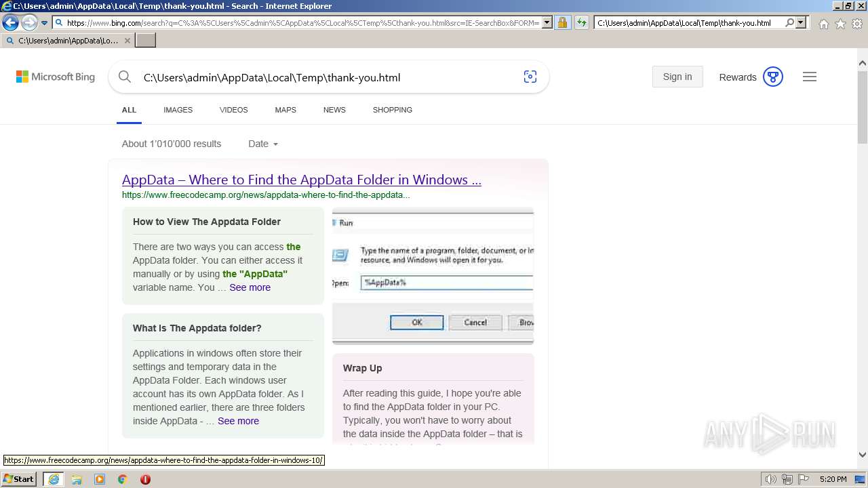
Task: Click the green freecodecamp.org URL text
Action: coord(266,195)
